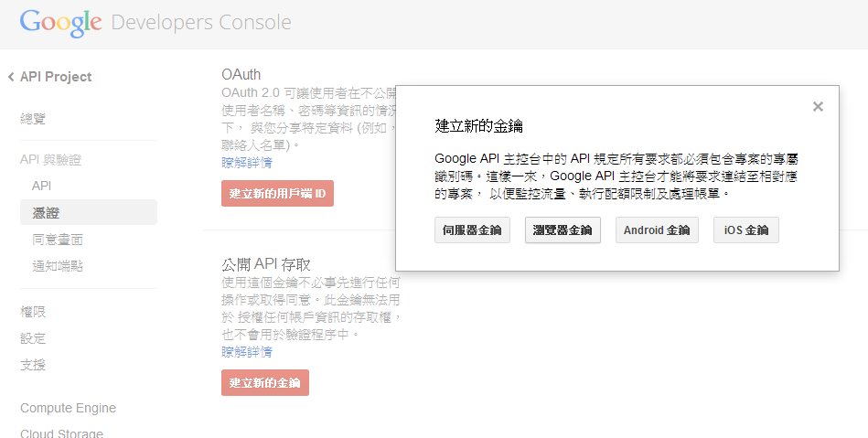Open the API sidebar item
Screen dimensions: 868x438
click(41, 186)
